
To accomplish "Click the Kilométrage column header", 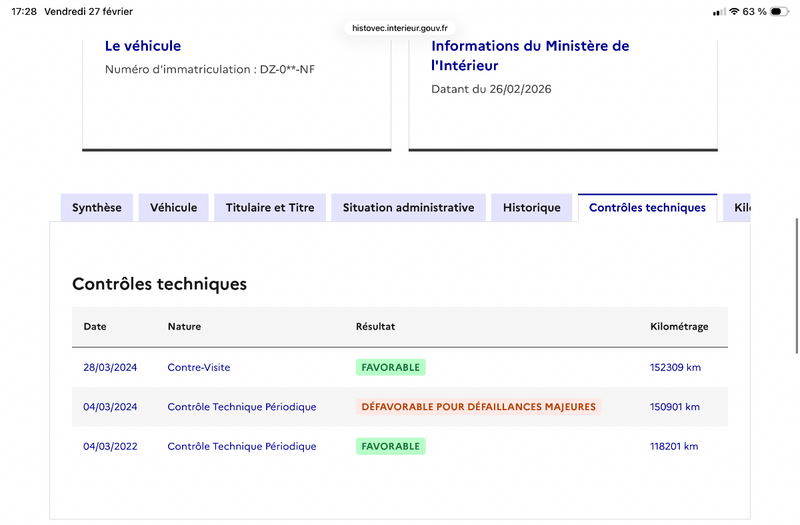I will [679, 327].
